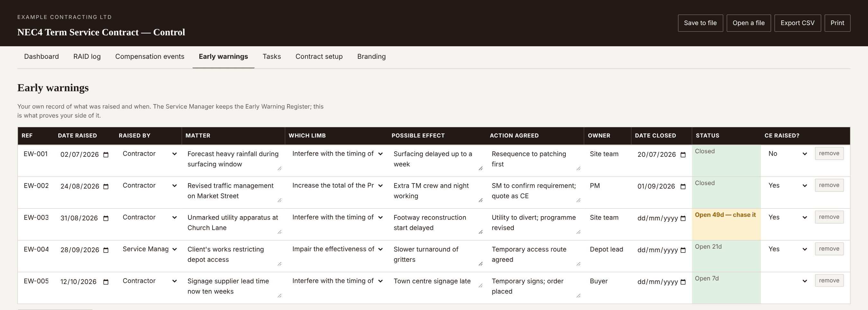The height and width of the screenshot is (310, 868).
Task: Go to Compensation events tab
Action: pos(149,57)
